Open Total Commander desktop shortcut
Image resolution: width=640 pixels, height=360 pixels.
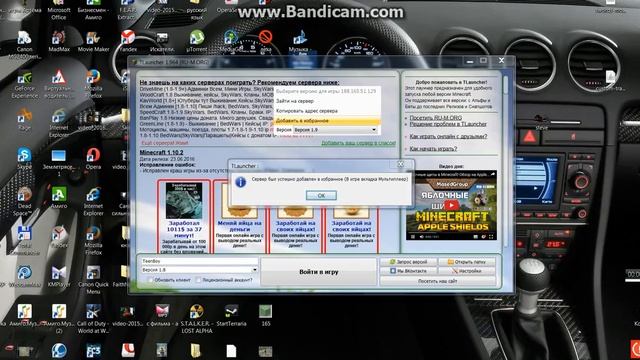point(24,241)
